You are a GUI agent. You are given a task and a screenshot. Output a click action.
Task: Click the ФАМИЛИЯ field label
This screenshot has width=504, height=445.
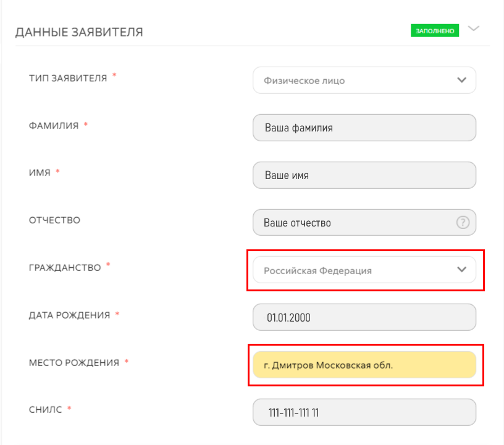pyautogui.click(x=54, y=126)
